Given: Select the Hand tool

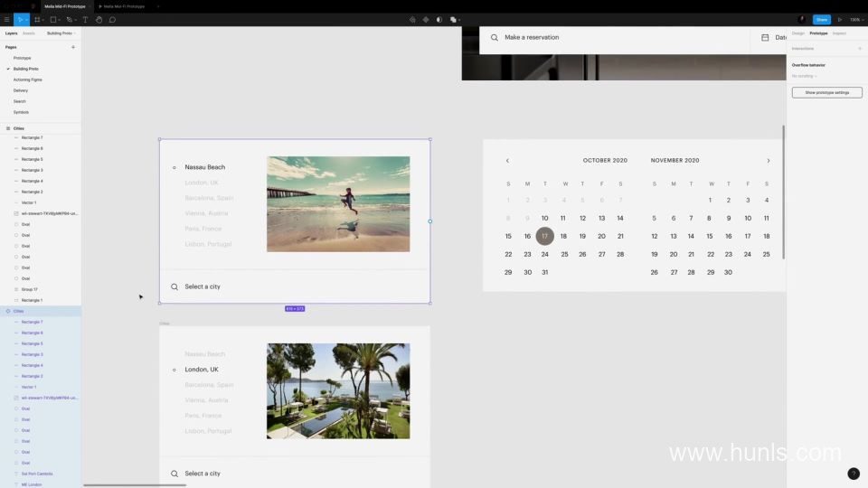Looking at the screenshot, I should [x=99, y=19].
